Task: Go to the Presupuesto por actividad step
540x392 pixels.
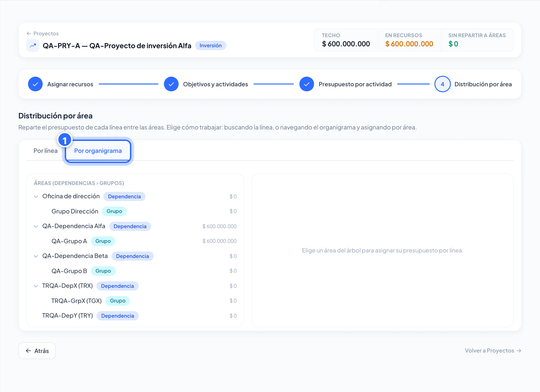Action: [355, 84]
